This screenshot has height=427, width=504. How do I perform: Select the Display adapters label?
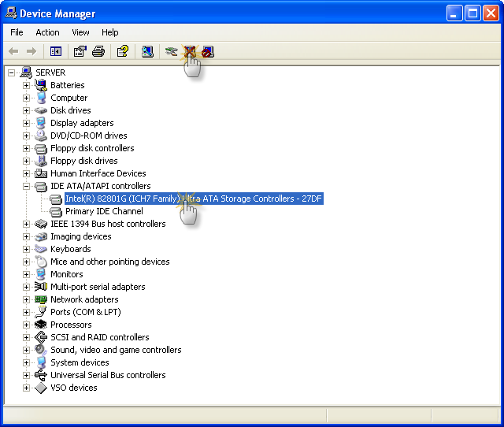82,123
